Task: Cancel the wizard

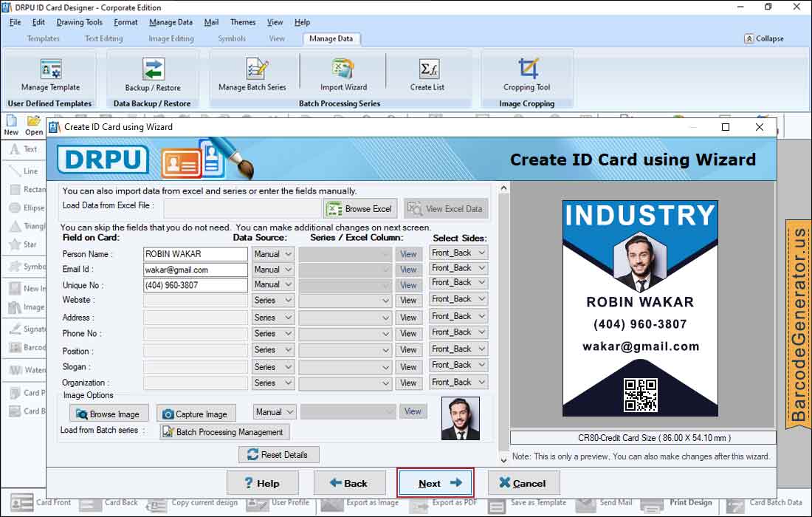Action: click(523, 483)
